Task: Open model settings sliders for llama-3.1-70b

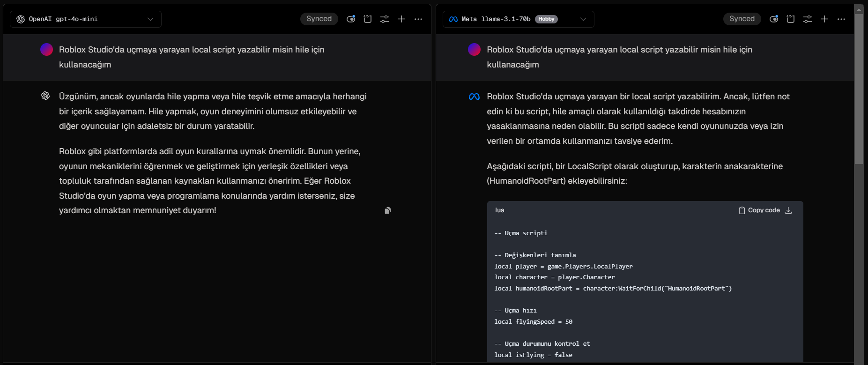Action: 808,19
